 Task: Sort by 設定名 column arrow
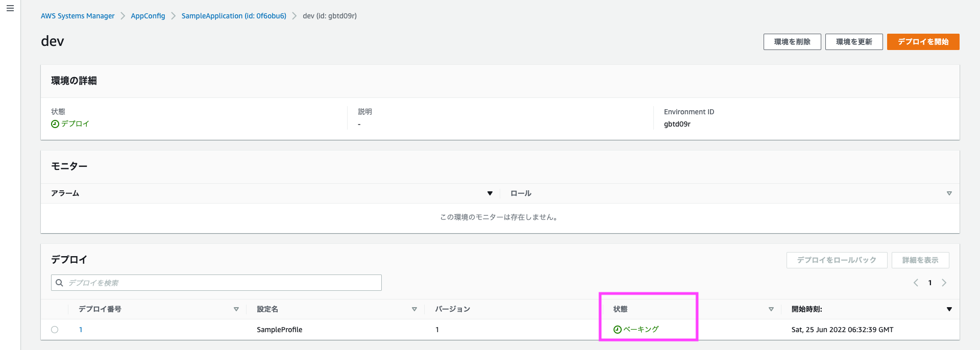[414, 309]
